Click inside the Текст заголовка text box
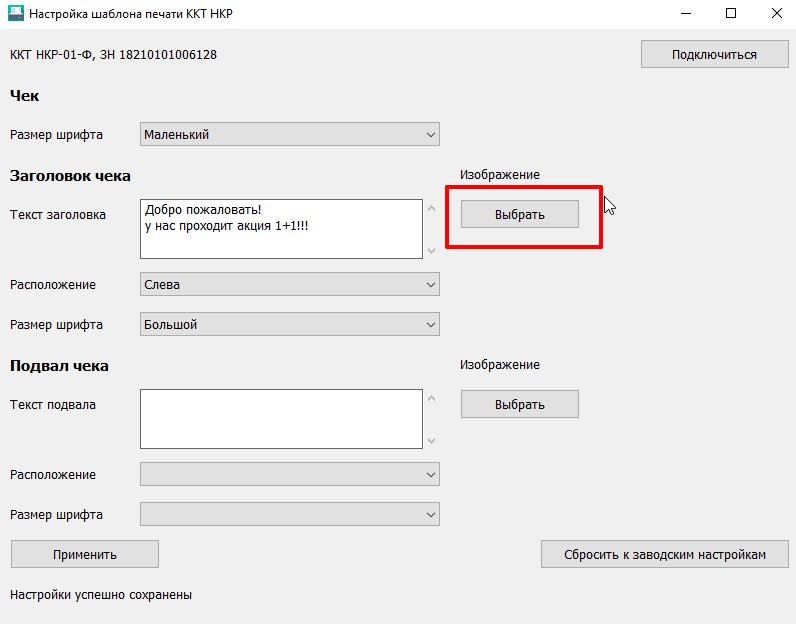796x624 pixels. (x=281, y=229)
